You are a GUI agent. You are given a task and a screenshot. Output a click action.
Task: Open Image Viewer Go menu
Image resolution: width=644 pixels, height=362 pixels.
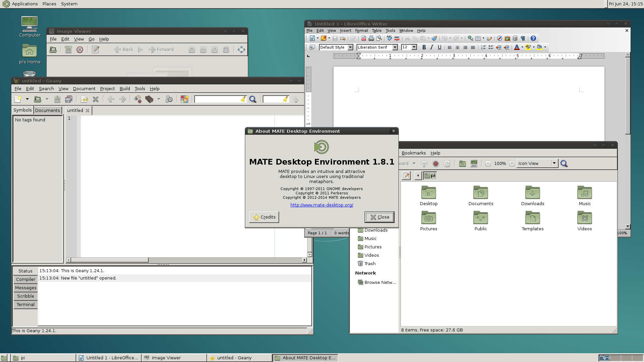(x=91, y=39)
